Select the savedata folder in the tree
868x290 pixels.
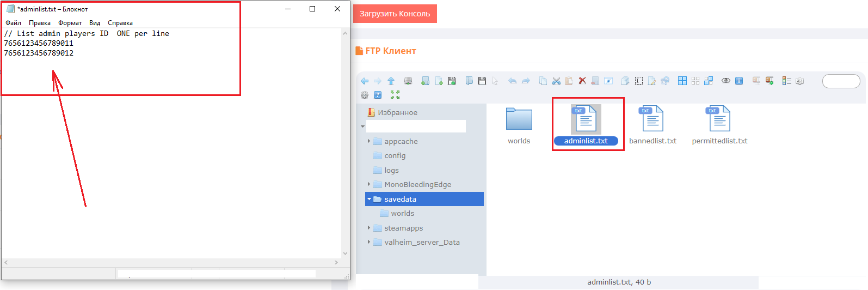pos(424,199)
